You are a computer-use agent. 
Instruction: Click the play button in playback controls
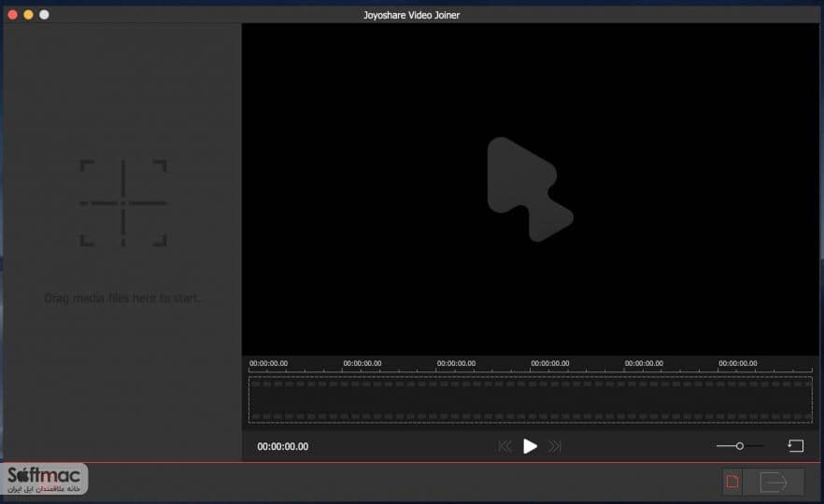click(x=530, y=446)
